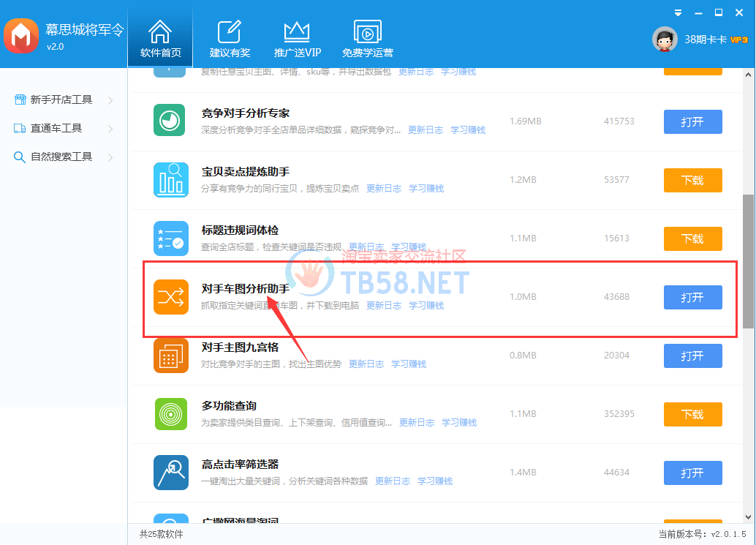Click the user avatar icon

pyautogui.click(x=665, y=40)
